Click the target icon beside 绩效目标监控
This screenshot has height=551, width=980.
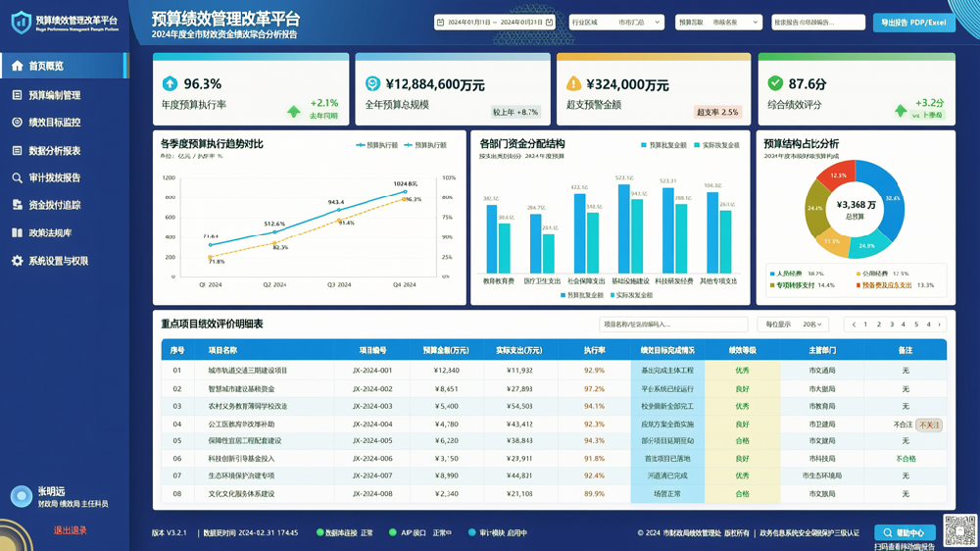[17, 122]
